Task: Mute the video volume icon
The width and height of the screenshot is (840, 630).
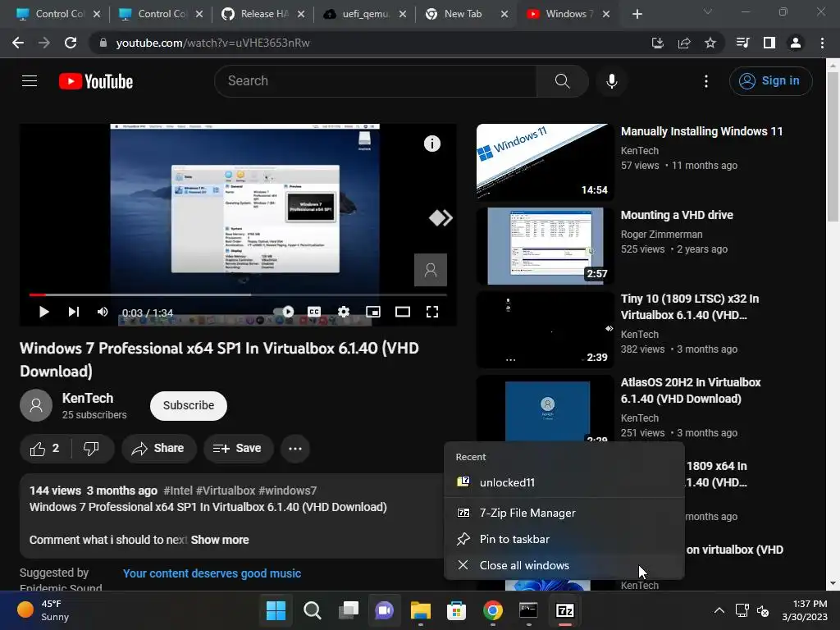Action: [x=103, y=312]
